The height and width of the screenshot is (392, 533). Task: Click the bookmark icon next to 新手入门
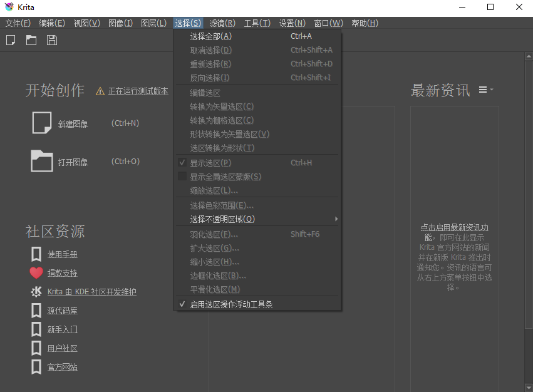(x=36, y=329)
